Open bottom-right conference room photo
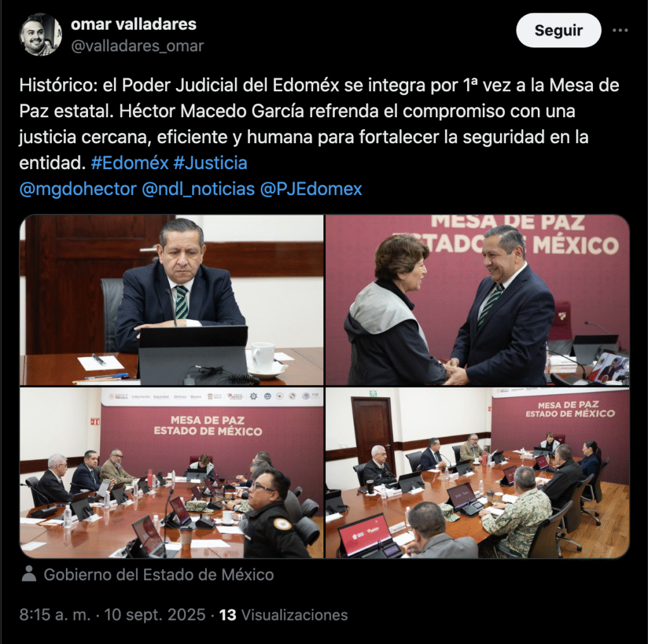The height and width of the screenshot is (644, 648). (x=478, y=473)
